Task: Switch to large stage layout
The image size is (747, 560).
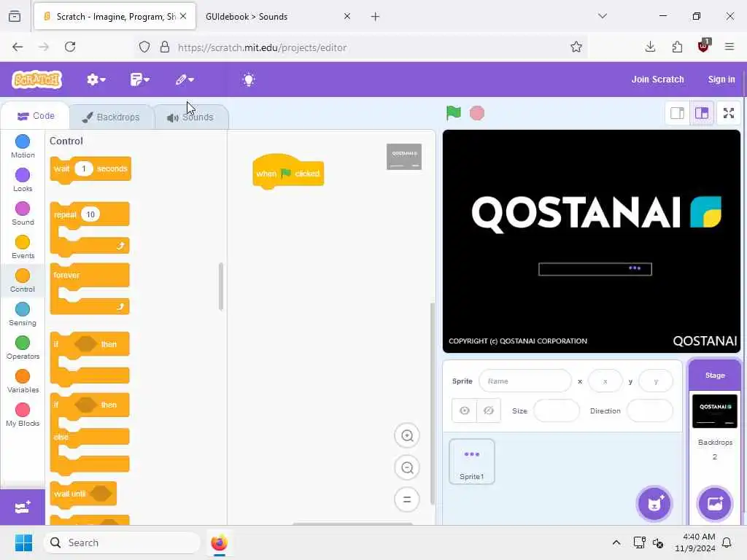Action: 701,113
